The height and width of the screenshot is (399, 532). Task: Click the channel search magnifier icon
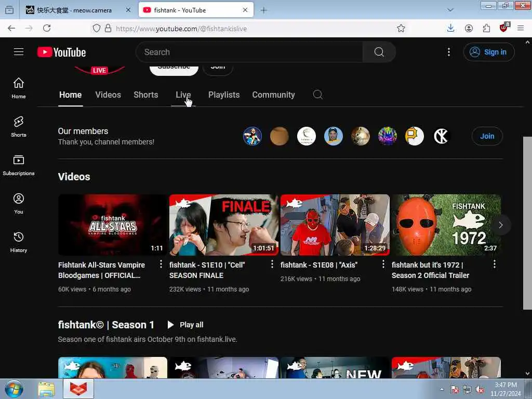[x=317, y=95]
